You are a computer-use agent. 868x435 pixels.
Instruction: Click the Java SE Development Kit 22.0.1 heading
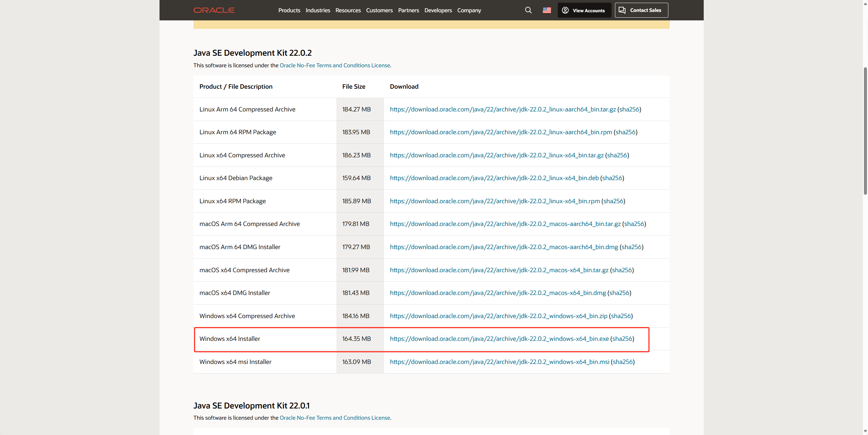point(251,406)
